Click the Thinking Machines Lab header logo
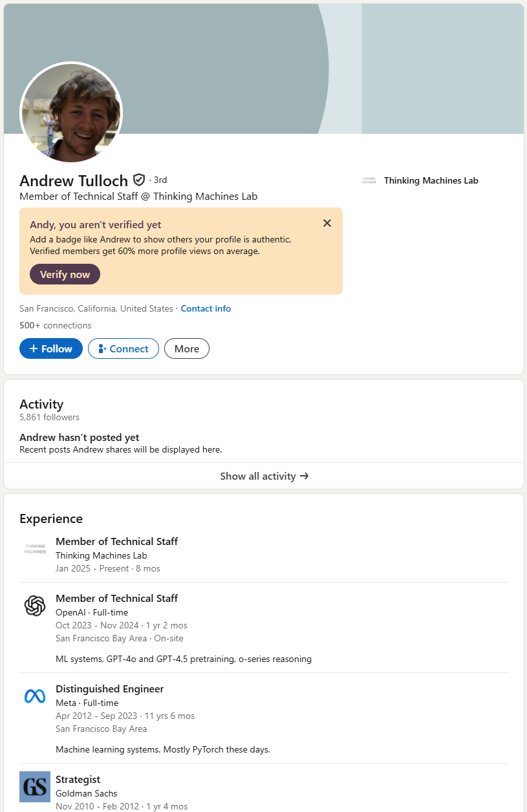 [x=369, y=181]
